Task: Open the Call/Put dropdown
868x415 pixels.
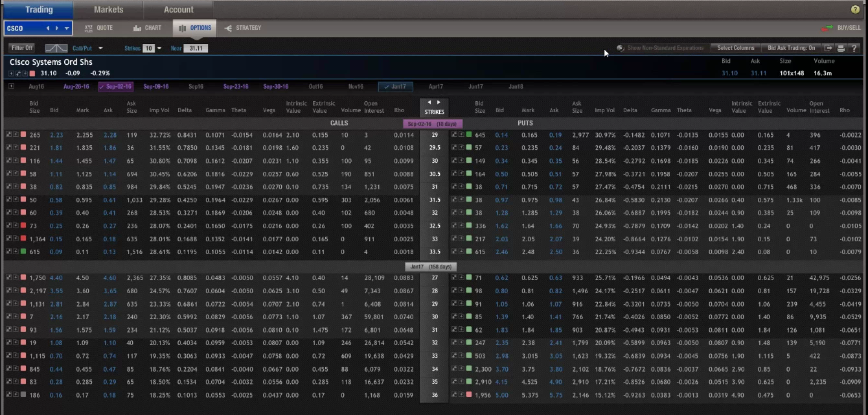Action: pos(100,48)
